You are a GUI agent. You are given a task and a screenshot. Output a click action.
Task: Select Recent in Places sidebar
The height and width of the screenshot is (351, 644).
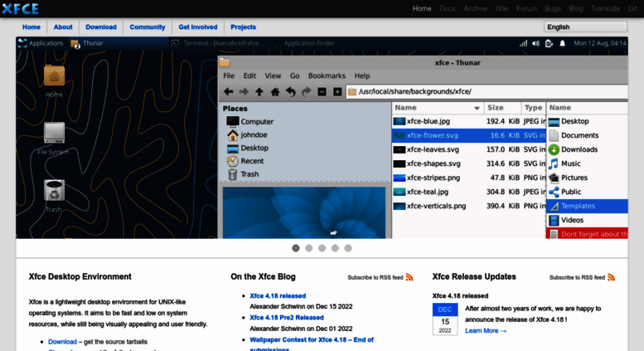pyautogui.click(x=245, y=161)
